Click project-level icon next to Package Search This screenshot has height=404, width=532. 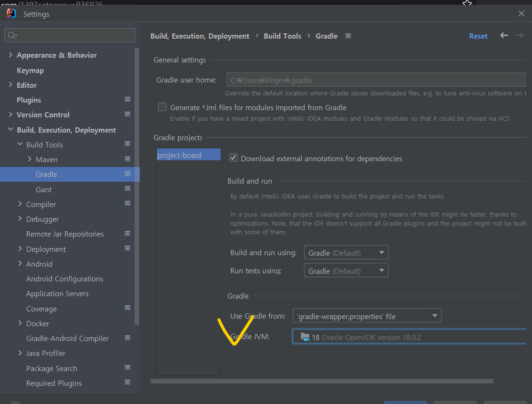pyautogui.click(x=128, y=367)
